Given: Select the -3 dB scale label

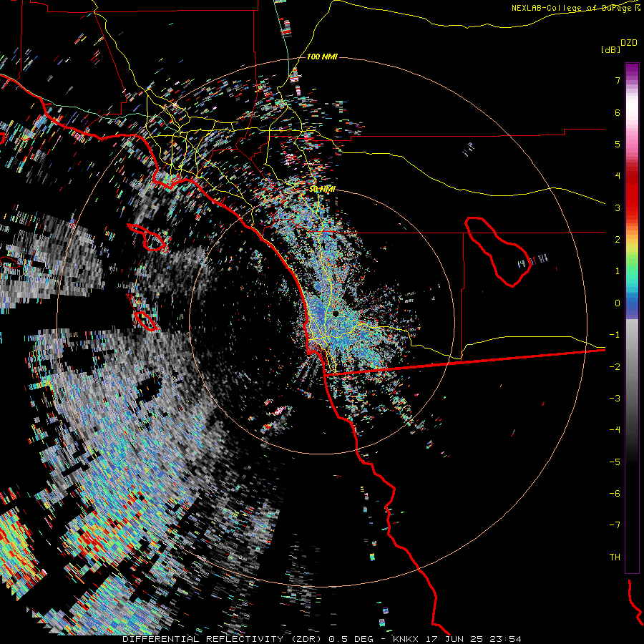Looking at the screenshot, I should click(x=615, y=399).
